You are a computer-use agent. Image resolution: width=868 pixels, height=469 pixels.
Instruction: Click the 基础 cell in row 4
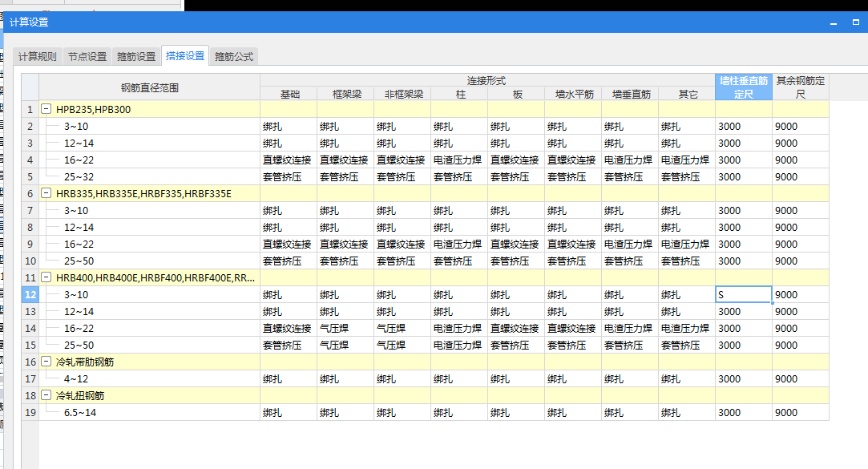coord(289,160)
